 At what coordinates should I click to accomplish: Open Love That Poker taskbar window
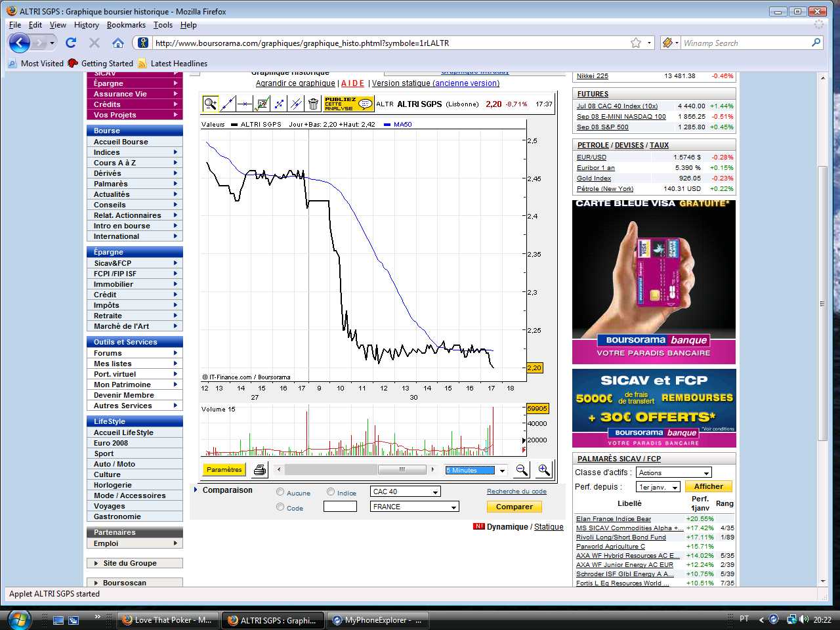coord(167,620)
